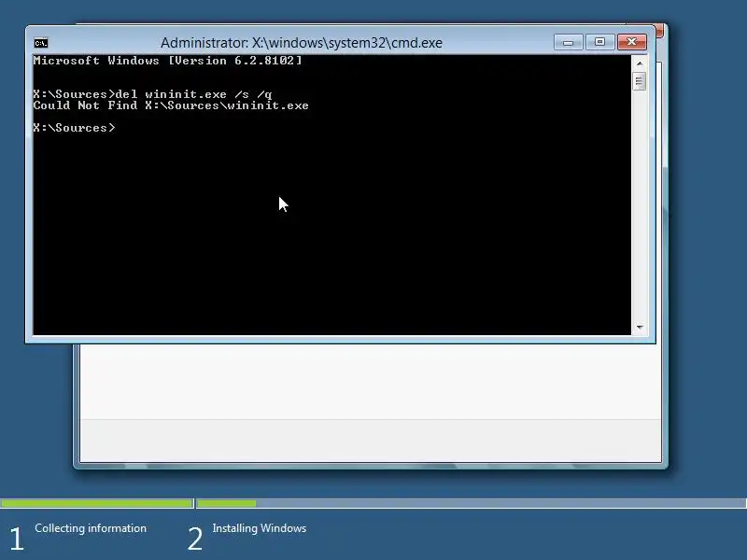Open the cmd.exe system menu icon

(41, 43)
